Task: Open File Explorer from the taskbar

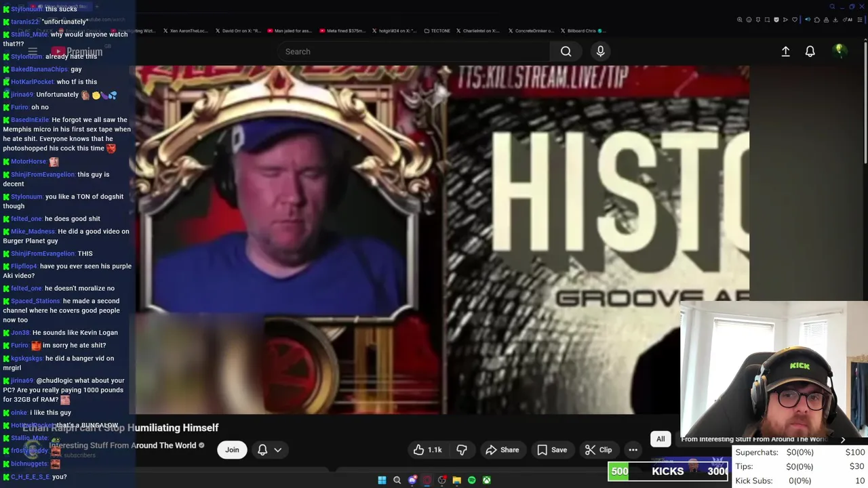Action: click(457, 480)
